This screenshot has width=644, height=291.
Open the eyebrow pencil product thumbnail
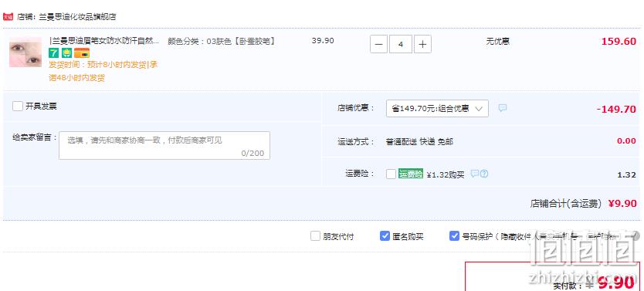click(25, 52)
